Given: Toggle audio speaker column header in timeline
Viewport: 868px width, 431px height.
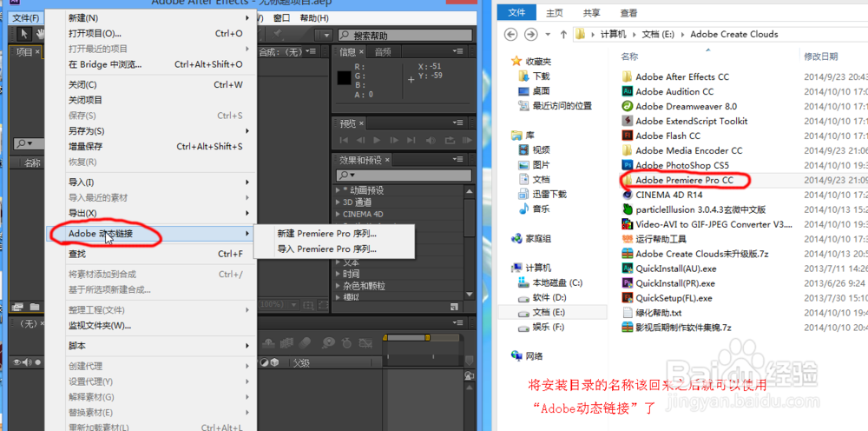Looking at the screenshot, I should [x=27, y=362].
